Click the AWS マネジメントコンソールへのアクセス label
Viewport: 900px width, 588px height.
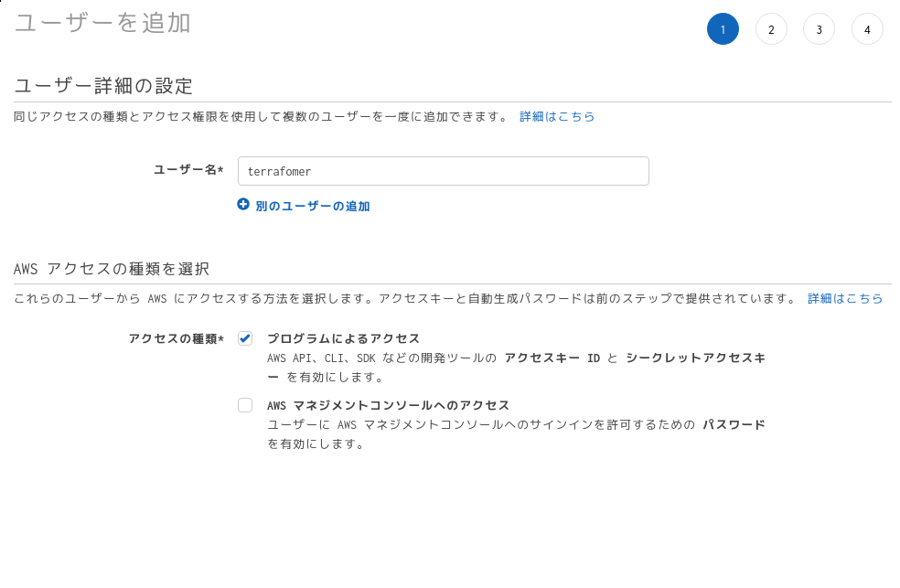coord(388,405)
